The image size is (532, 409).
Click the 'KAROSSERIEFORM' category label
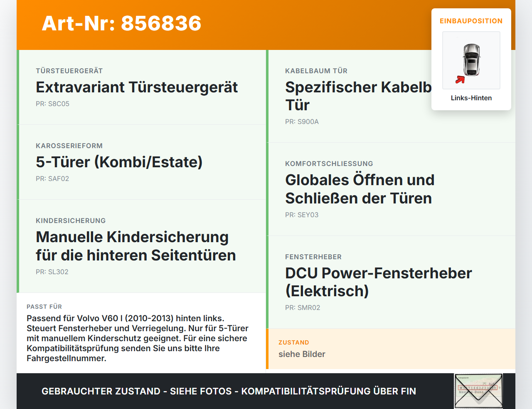(x=69, y=146)
